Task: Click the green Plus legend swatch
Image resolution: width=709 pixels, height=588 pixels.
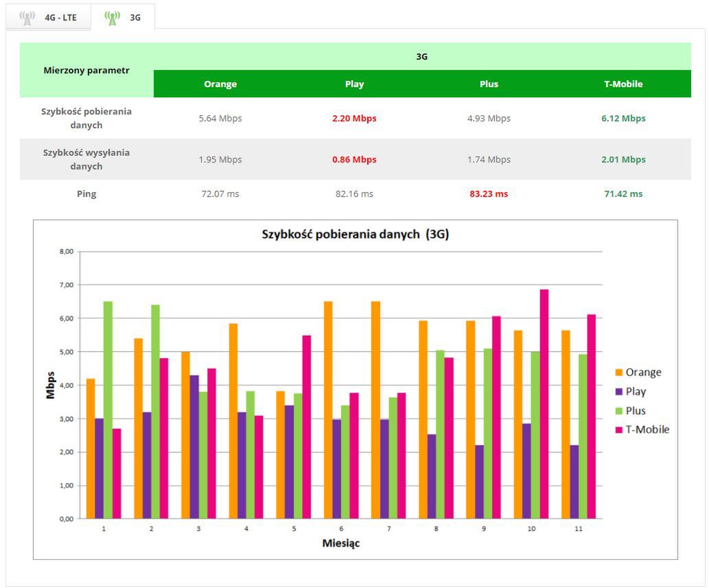Action: point(619,411)
